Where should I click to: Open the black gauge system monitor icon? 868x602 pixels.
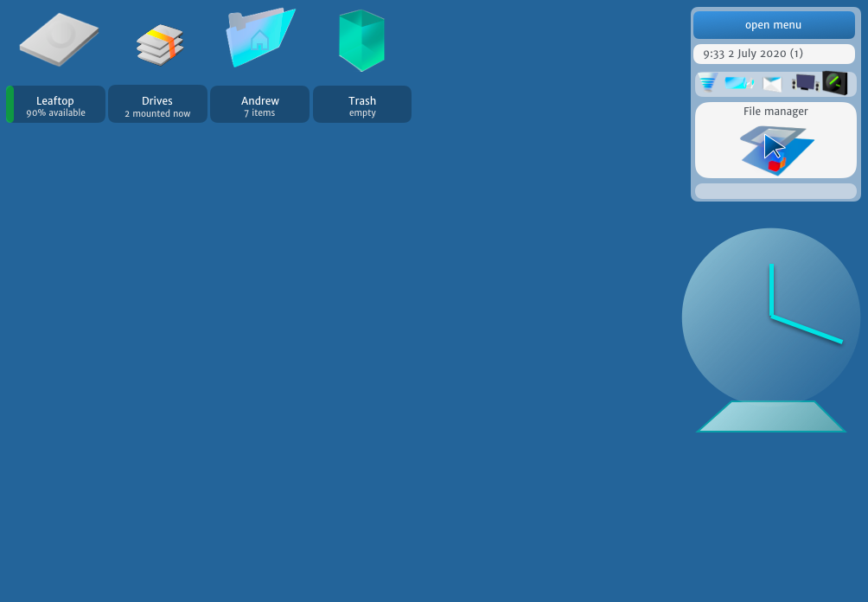click(x=835, y=83)
